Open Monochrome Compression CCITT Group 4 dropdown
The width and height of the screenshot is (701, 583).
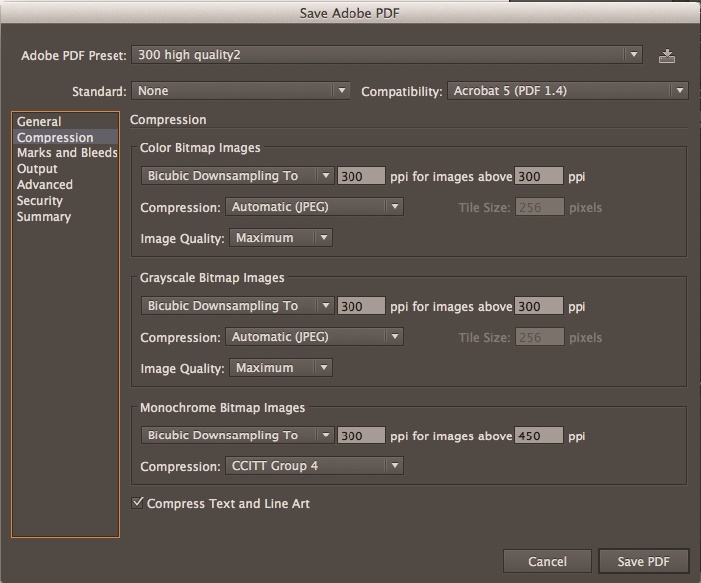point(313,466)
